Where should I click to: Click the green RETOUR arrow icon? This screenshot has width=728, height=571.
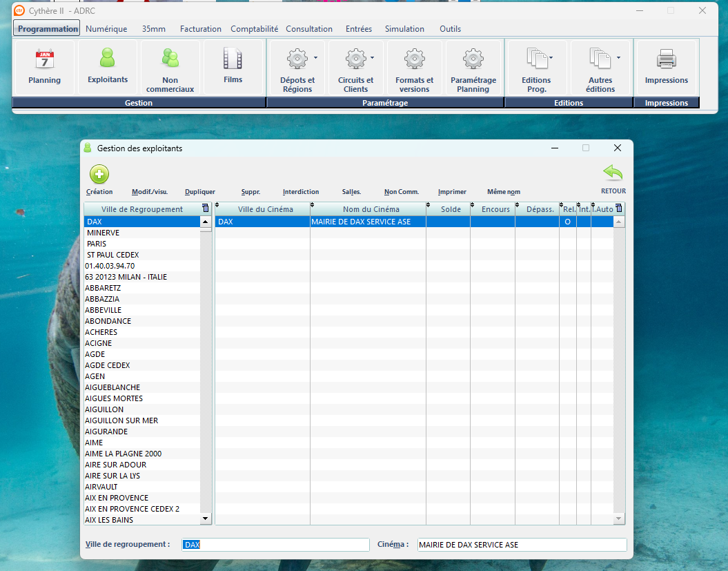pyautogui.click(x=613, y=173)
